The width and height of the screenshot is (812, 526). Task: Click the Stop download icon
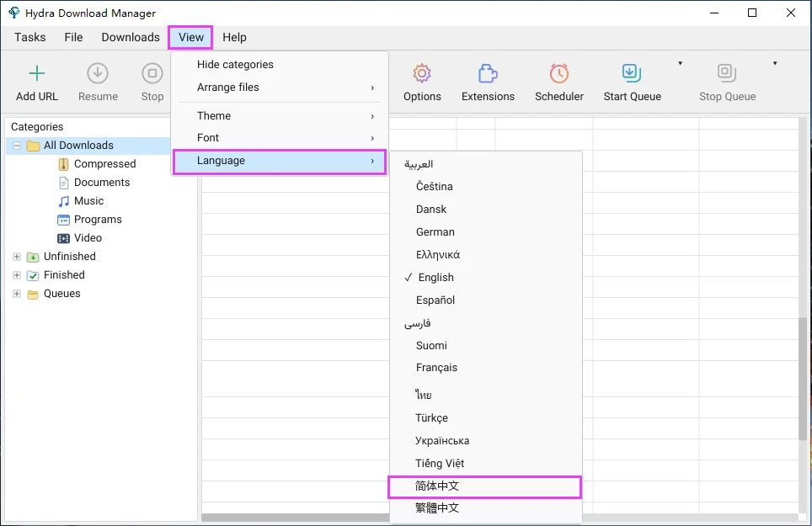coord(152,73)
